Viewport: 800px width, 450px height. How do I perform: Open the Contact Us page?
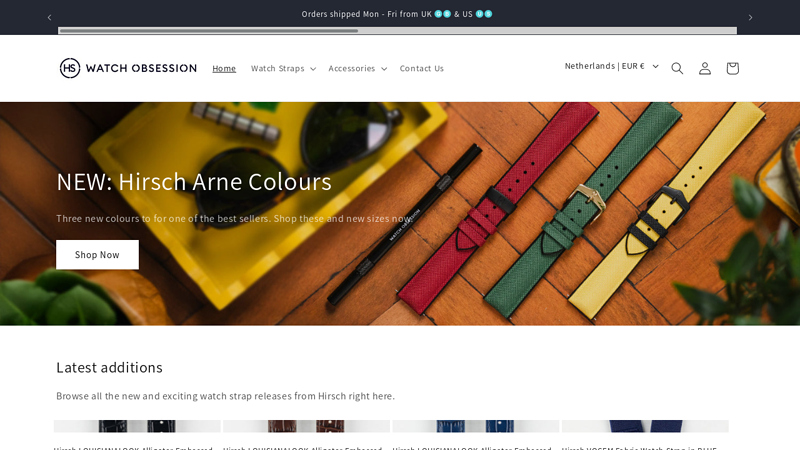(421, 68)
